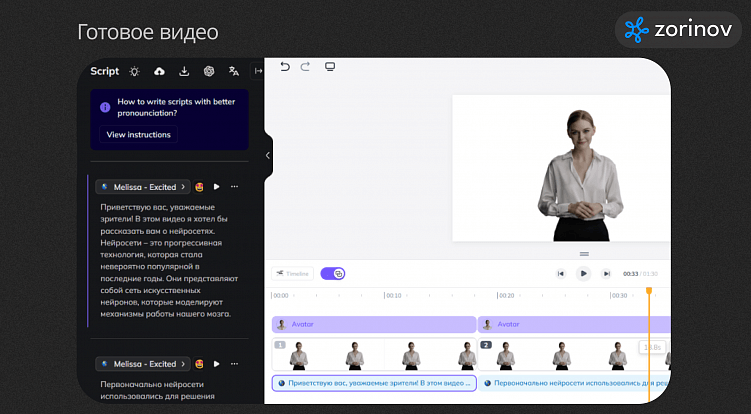This screenshot has width=751, height=414.
Task: Click the 00:20 mark on timeline ruler
Action: 506,296
